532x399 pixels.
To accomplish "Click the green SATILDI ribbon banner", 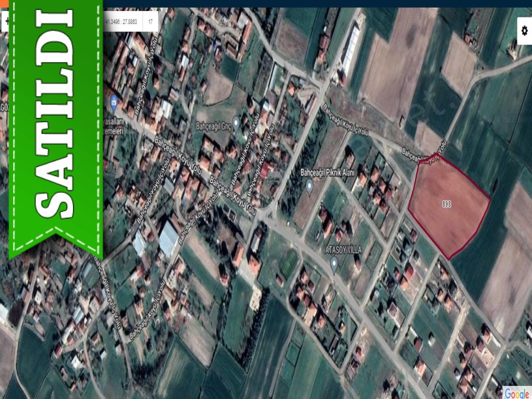I will pyautogui.click(x=55, y=124).
